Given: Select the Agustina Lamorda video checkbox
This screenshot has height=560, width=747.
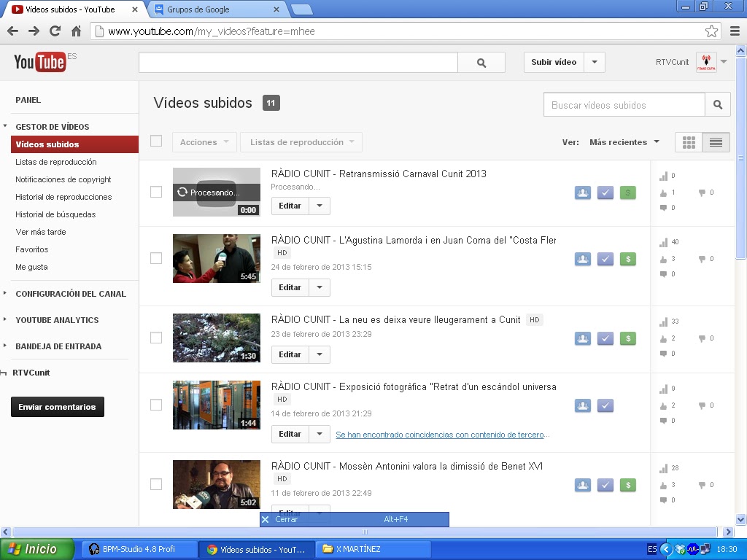Looking at the screenshot, I should click(156, 258).
